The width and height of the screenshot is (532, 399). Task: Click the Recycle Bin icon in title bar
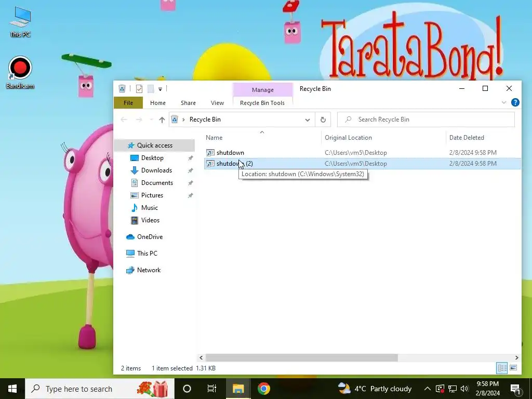tap(122, 89)
